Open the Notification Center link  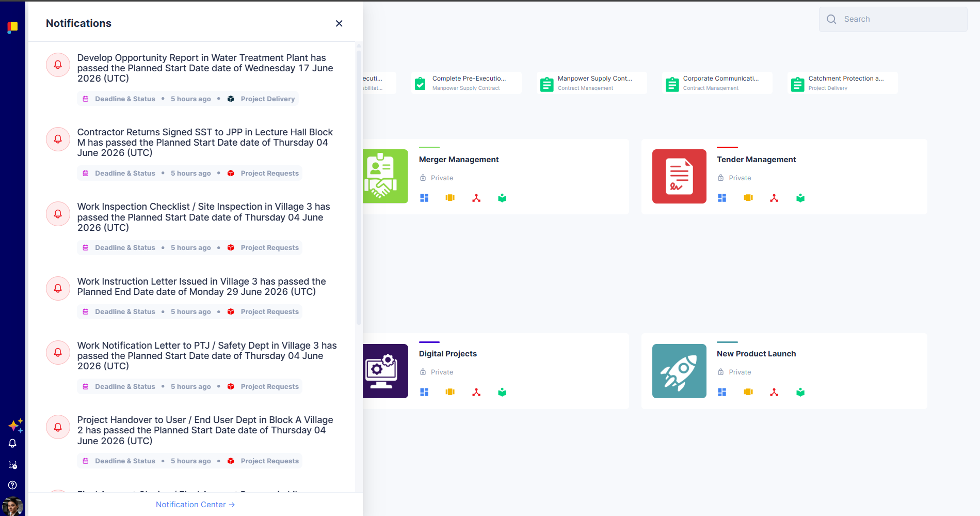pos(196,505)
